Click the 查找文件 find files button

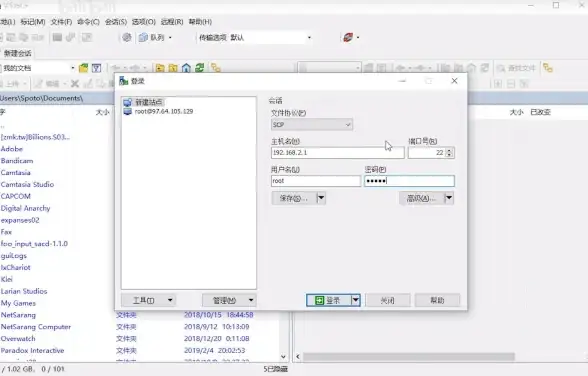point(516,68)
